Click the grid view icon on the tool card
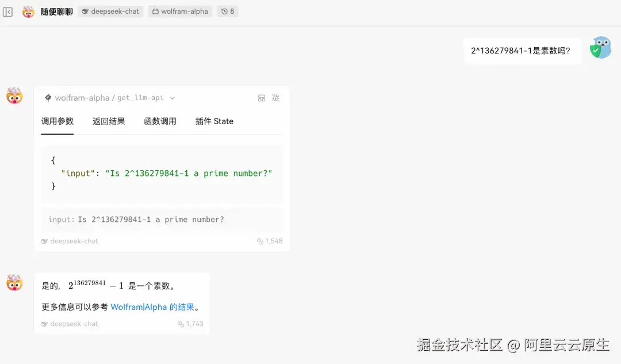This screenshot has height=364, width=621. tap(262, 98)
